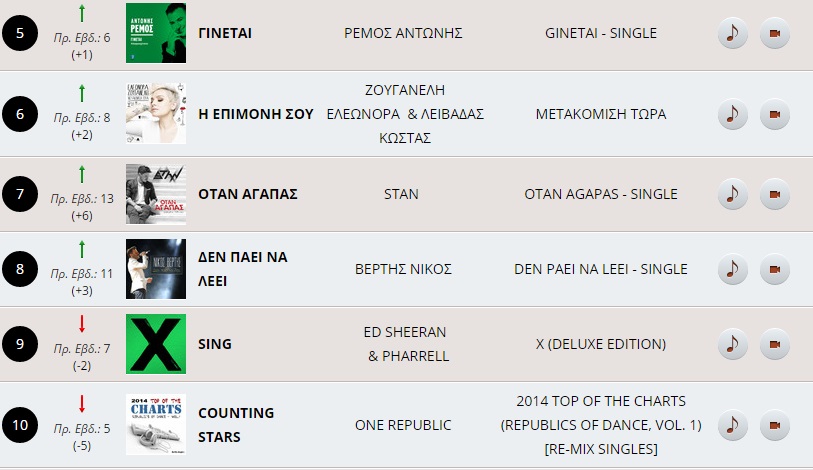Screen dimensions: 813x470
Task: Click the COUNTING STARS song title
Action: 236,425
